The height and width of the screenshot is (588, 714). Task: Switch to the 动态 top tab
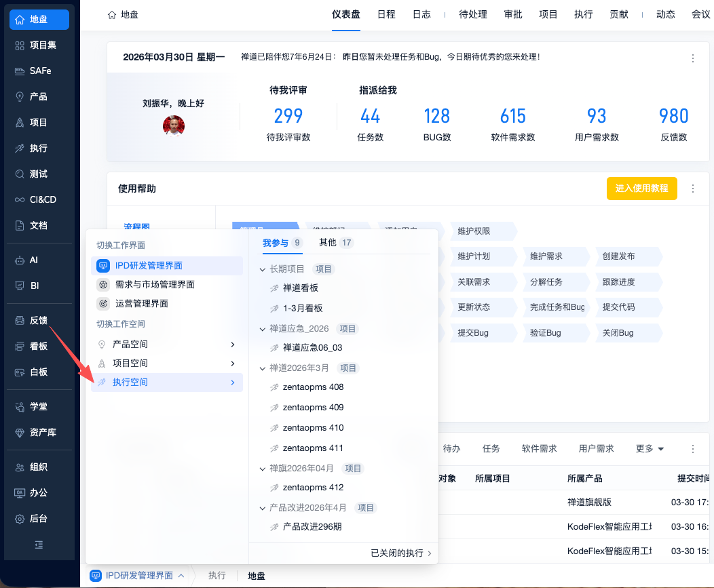(665, 14)
